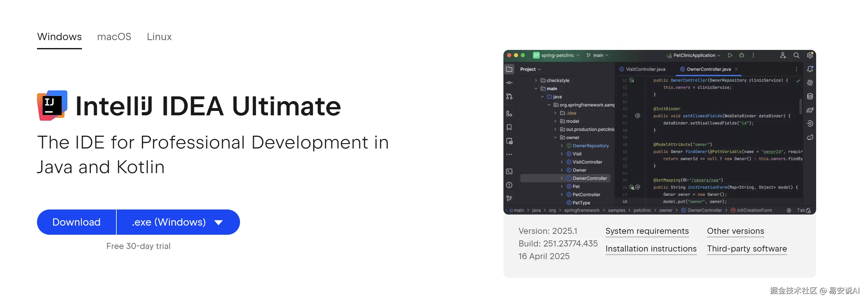
Task: Open the Database tool window icon
Action: pyautogui.click(x=810, y=96)
